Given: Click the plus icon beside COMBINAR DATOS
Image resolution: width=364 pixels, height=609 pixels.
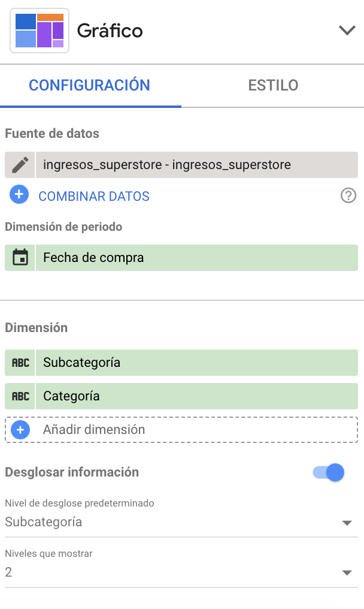Looking at the screenshot, I should click(x=20, y=195).
